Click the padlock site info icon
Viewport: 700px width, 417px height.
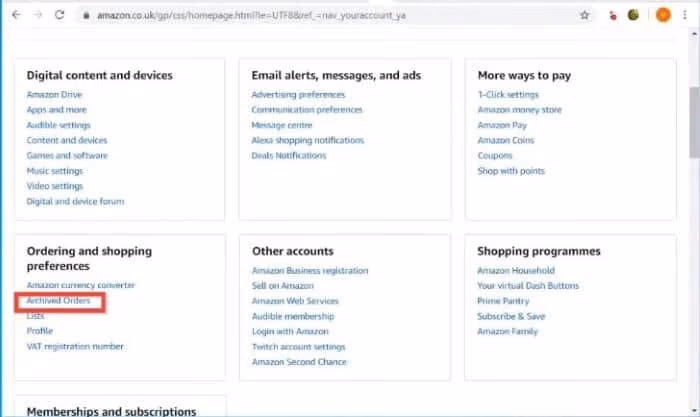pos(87,16)
